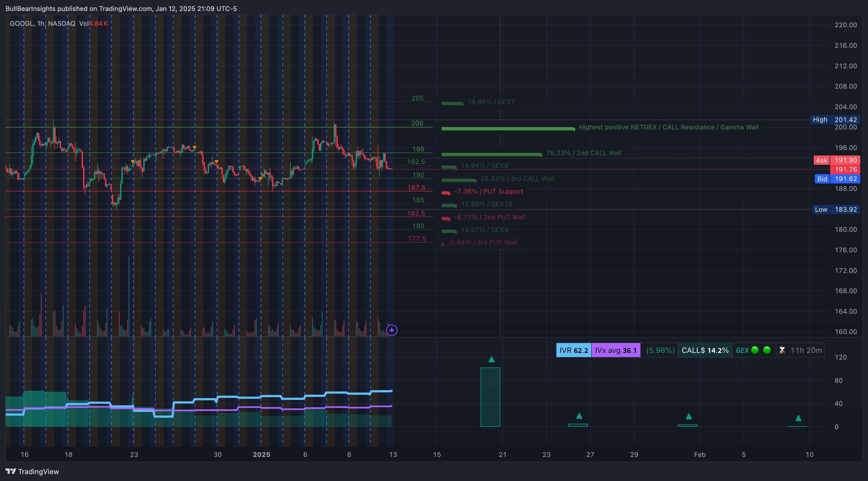Click the 14.57% / GEX9 label

484,230
